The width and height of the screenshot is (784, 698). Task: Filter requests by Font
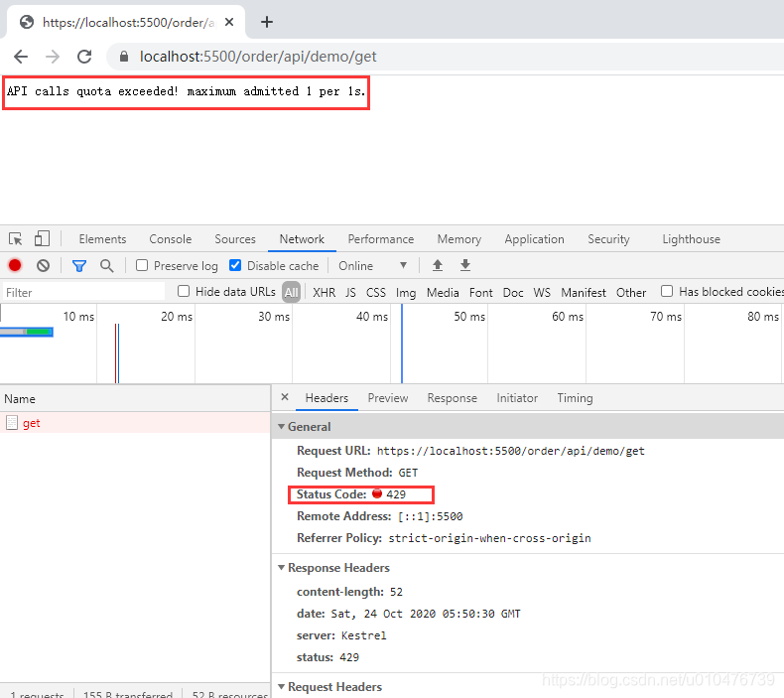(481, 292)
